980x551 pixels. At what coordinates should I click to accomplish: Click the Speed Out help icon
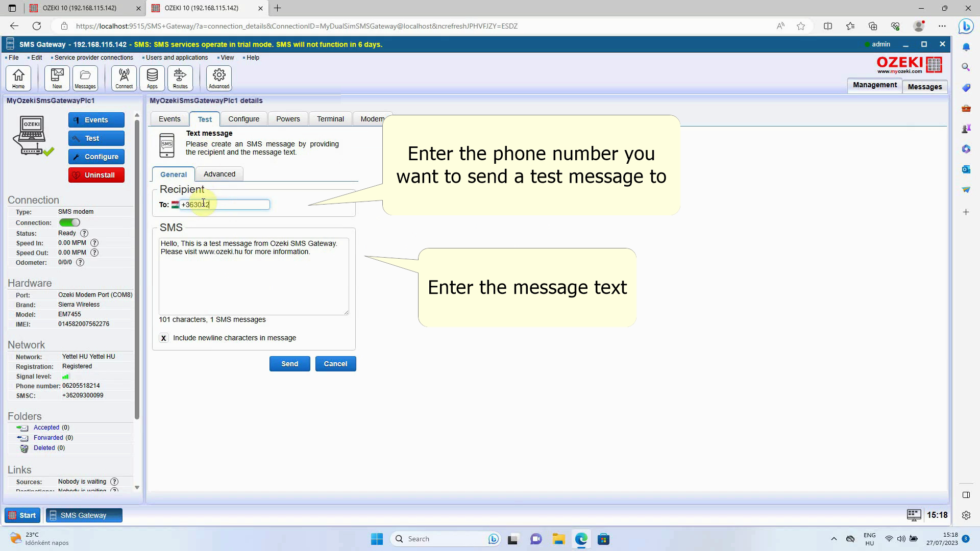pyautogui.click(x=94, y=253)
